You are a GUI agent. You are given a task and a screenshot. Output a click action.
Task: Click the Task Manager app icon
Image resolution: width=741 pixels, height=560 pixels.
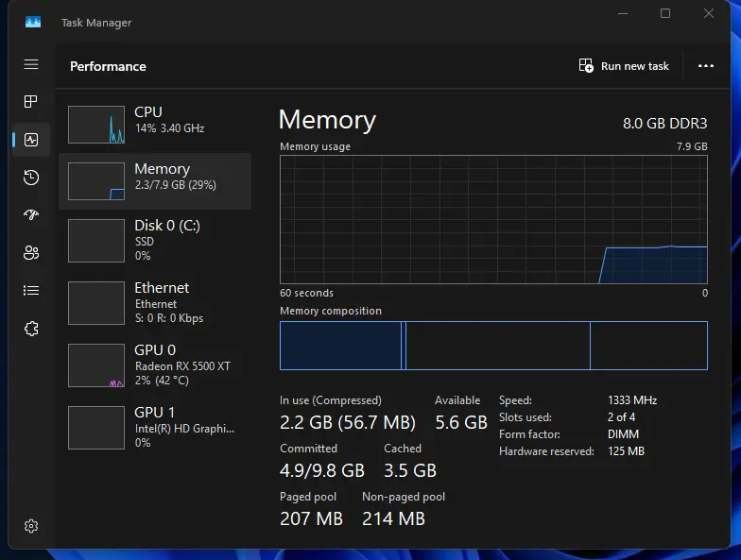33,22
